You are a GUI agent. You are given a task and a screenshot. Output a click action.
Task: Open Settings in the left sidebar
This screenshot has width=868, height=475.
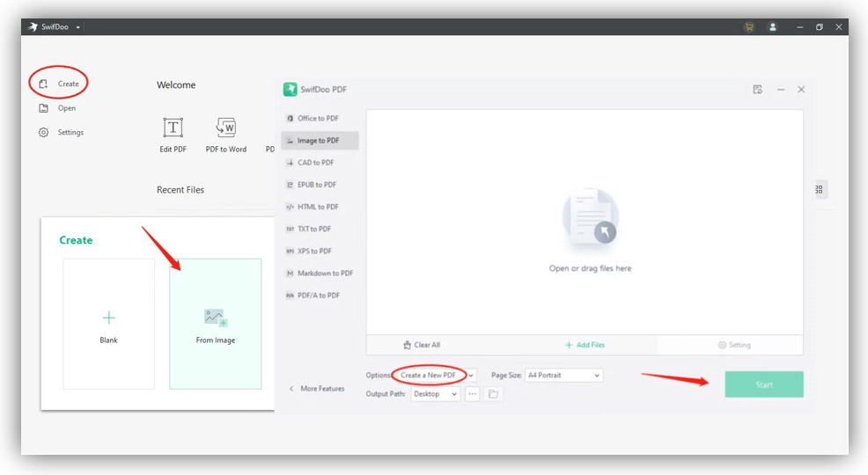coord(61,132)
